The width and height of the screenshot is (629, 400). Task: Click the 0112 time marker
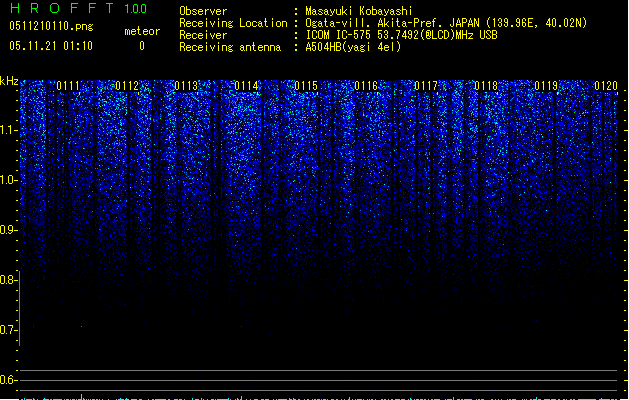point(127,86)
